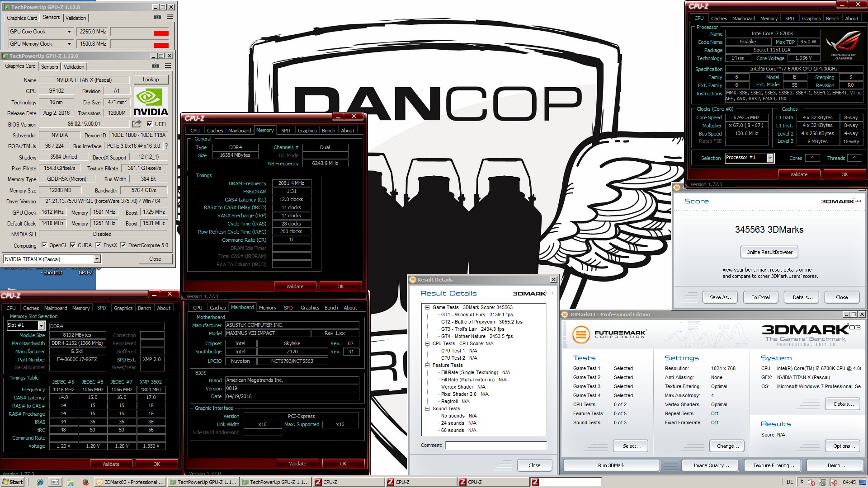Click the Comment input field in Result Details

[x=496, y=446]
